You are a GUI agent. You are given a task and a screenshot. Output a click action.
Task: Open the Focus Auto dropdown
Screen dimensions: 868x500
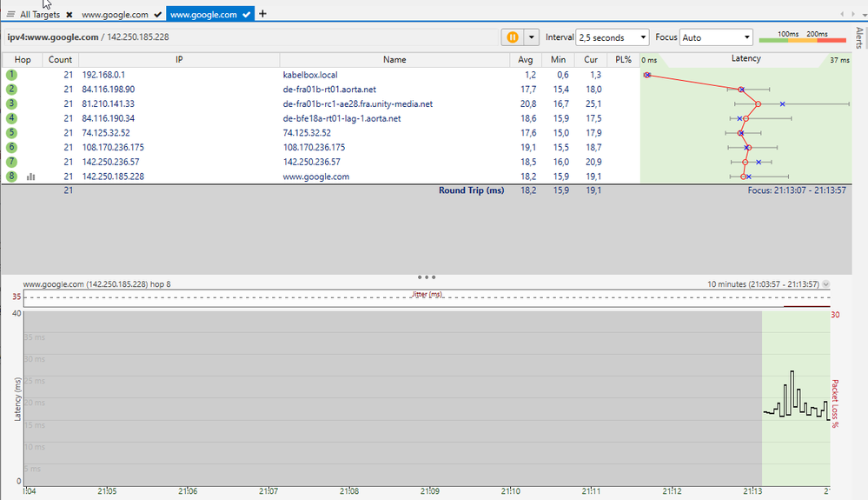point(716,37)
